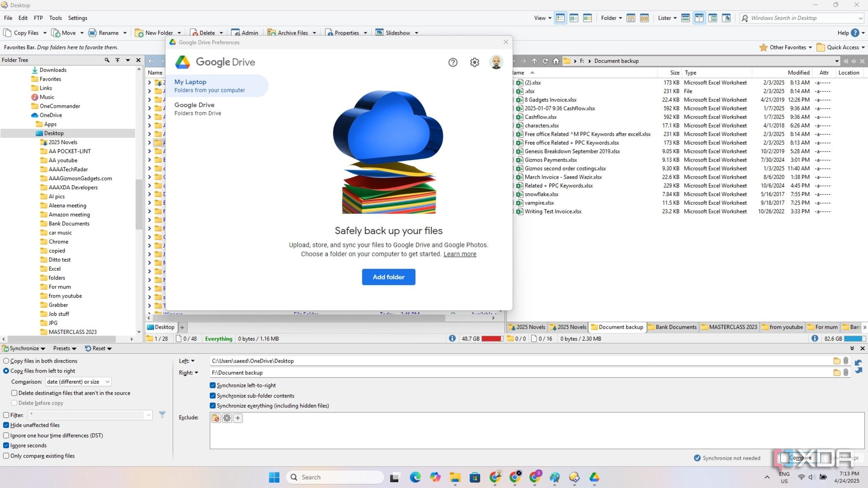The width and height of the screenshot is (868, 488).
Task: Open Google Drive settings gear
Action: coord(475,62)
